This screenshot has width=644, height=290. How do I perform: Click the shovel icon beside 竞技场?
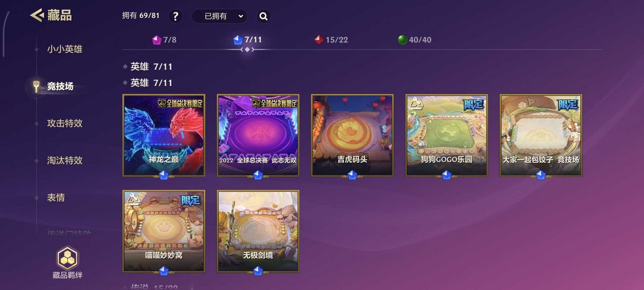(36, 87)
